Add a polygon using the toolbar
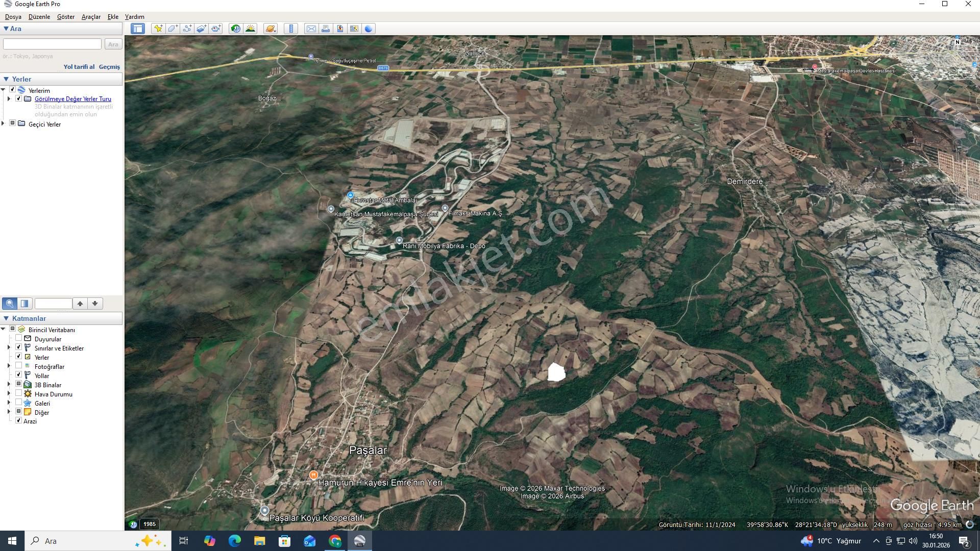The height and width of the screenshot is (551, 980). (x=173, y=29)
